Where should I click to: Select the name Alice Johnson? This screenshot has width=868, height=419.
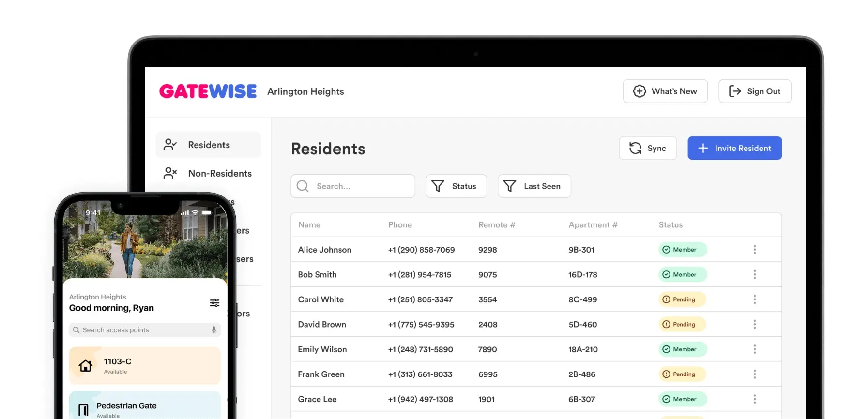click(325, 250)
